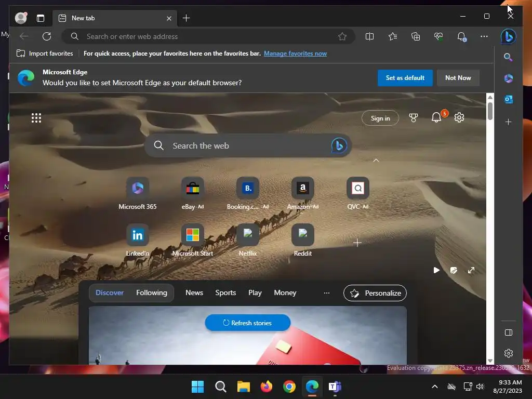Open Outlook in the sidebar

click(x=508, y=99)
